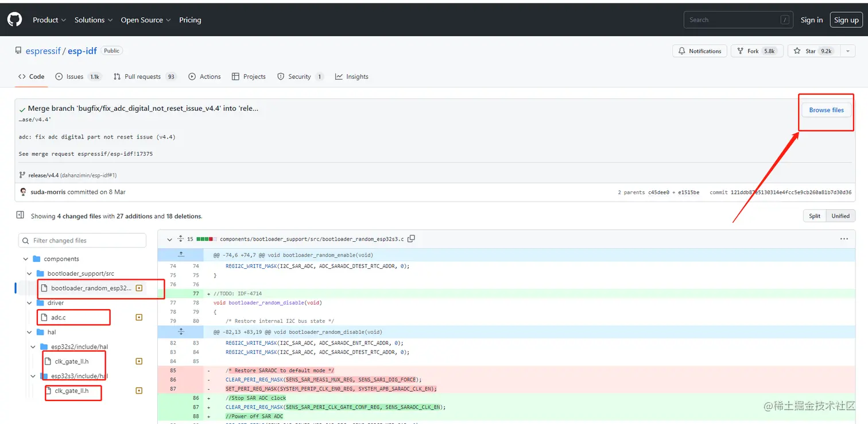Click Sign in
This screenshot has height=424, width=868.
[812, 20]
